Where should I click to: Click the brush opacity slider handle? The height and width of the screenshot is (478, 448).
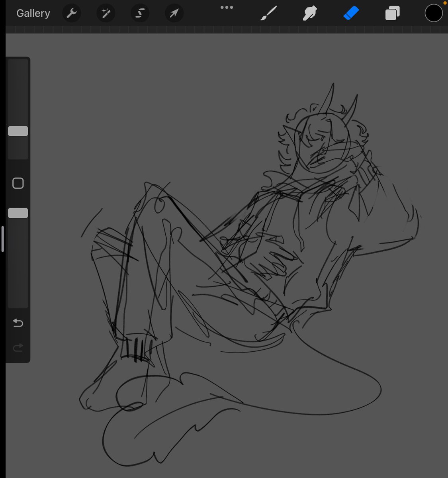18,213
